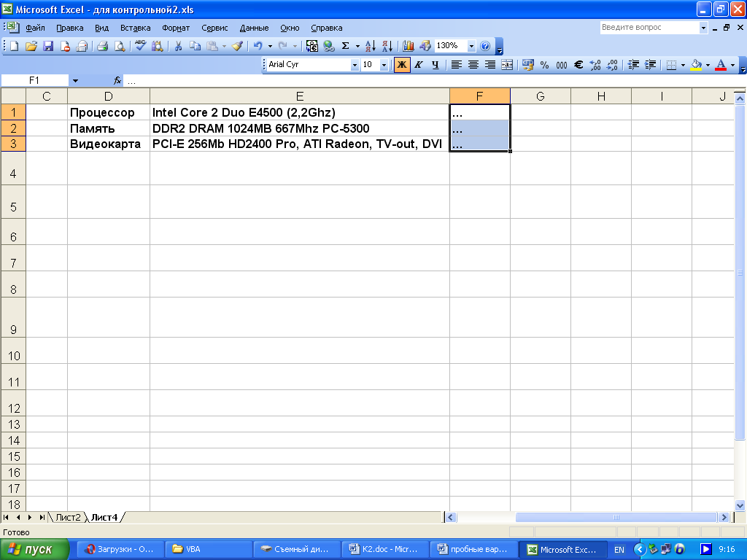Screen dimensions: 747x560
Task: Open fill color palette dropdown arrow
Action: pos(708,65)
